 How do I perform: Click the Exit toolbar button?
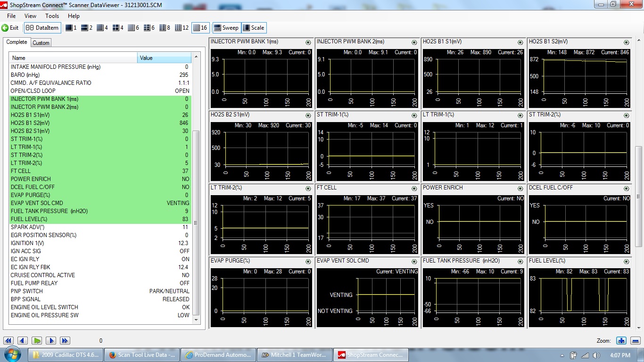10,28
